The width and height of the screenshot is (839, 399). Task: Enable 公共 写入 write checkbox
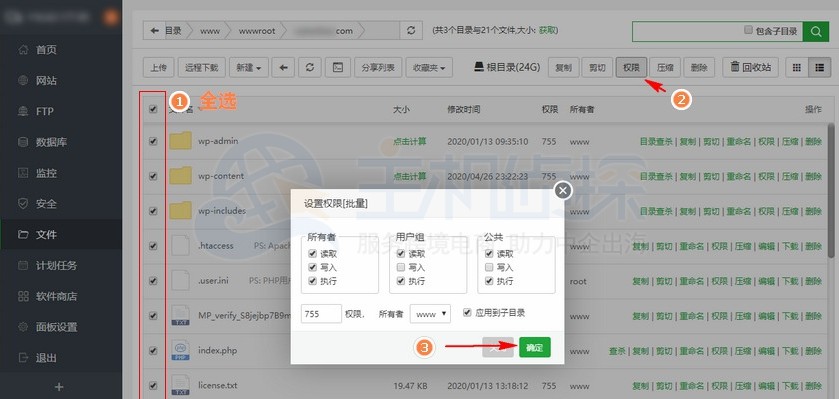point(489,267)
